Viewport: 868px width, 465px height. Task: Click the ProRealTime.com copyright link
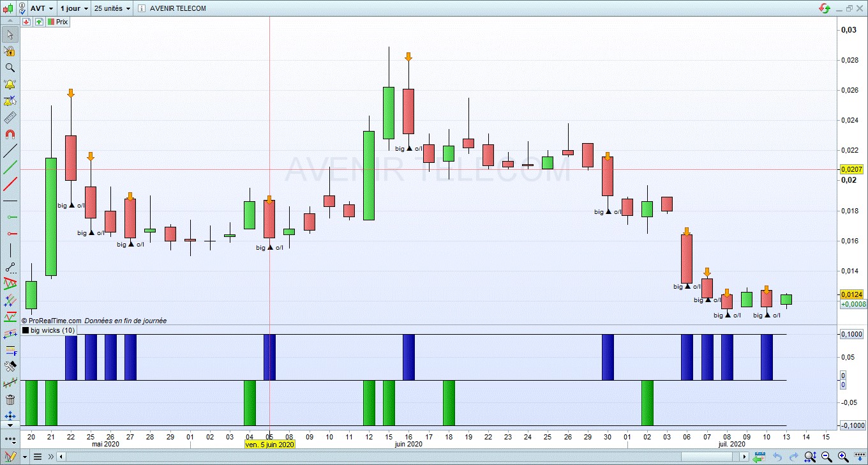(51, 321)
